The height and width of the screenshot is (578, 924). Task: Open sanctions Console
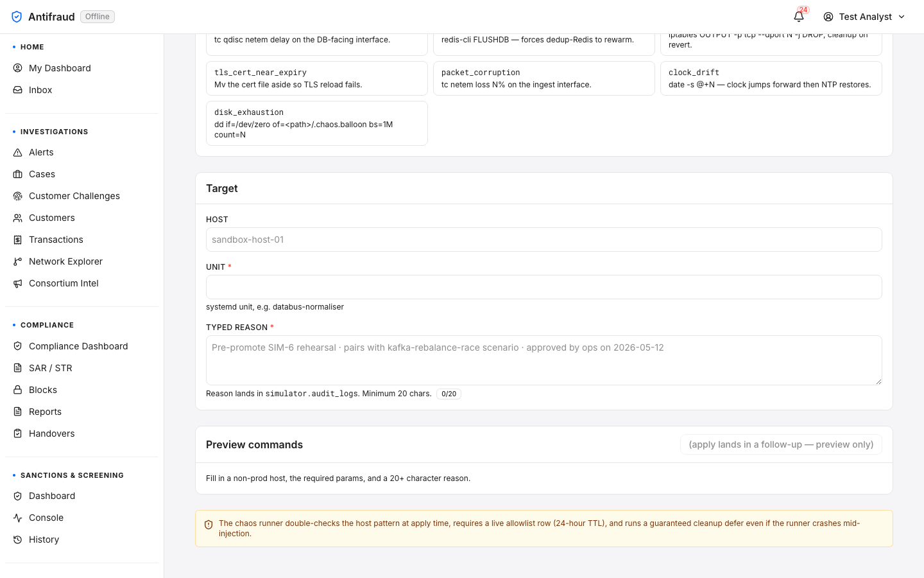(x=46, y=518)
